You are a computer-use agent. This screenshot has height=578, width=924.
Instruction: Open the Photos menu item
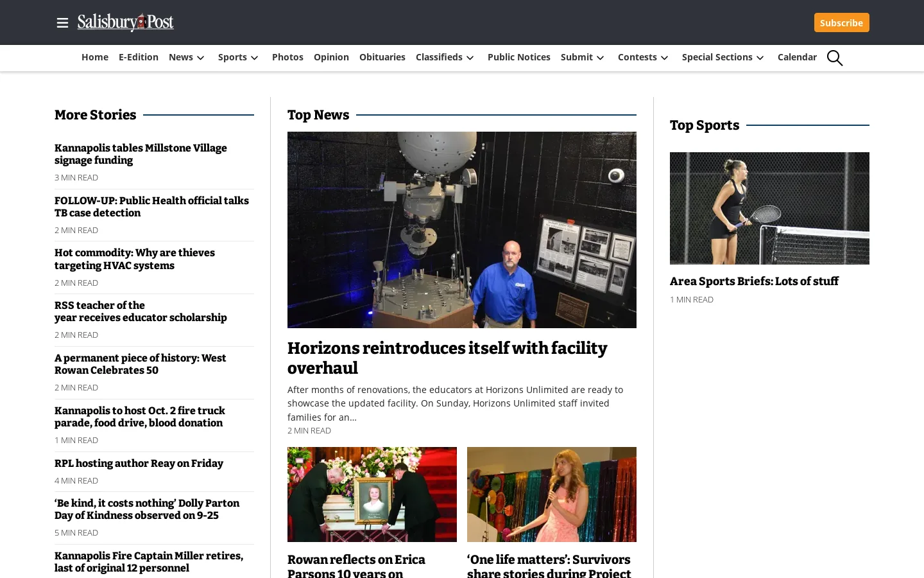point(287,57)
